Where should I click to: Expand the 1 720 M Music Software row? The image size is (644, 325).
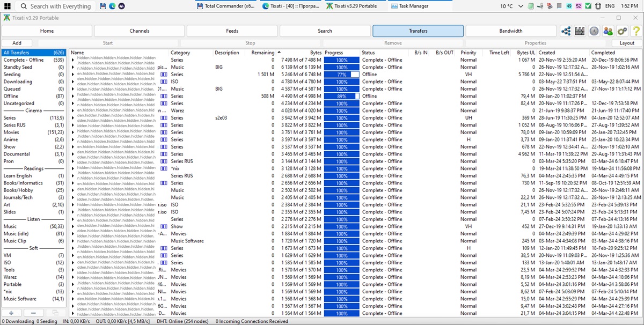click(x=73, y=241)
